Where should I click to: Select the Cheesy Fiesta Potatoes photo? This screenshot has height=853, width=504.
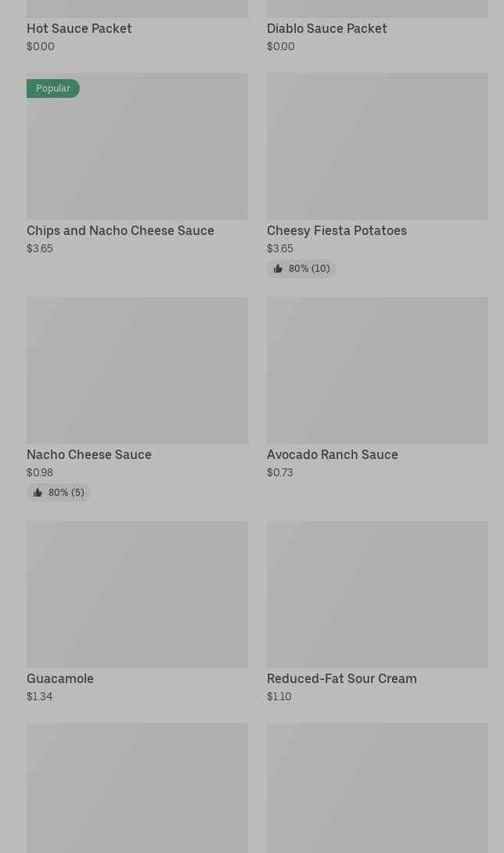coord(377,146)
